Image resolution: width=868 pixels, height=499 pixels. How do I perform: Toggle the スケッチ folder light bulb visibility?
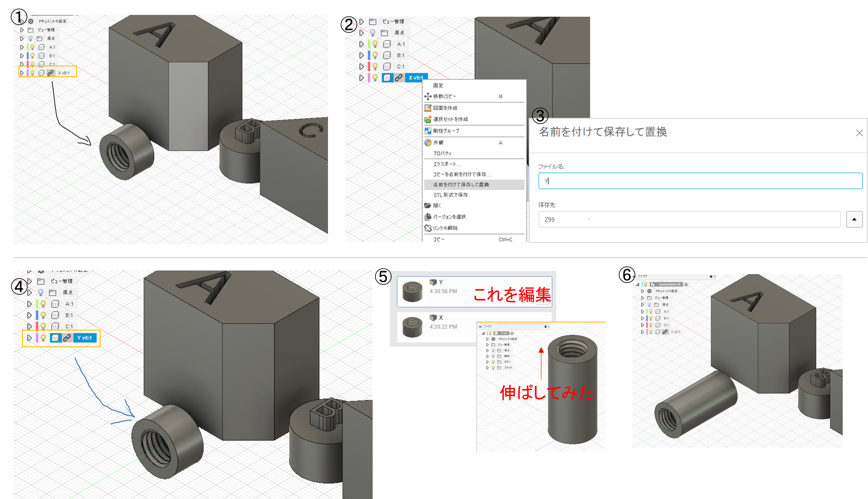[x=493, y=368]
